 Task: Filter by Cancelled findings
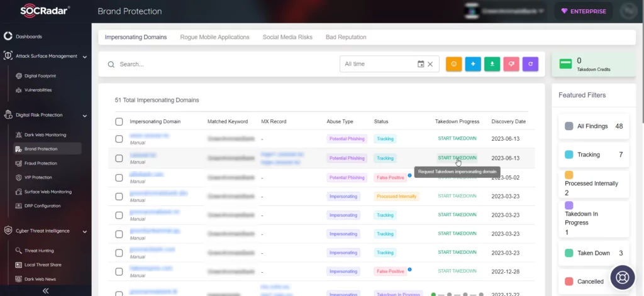click(x=594, y=282)
